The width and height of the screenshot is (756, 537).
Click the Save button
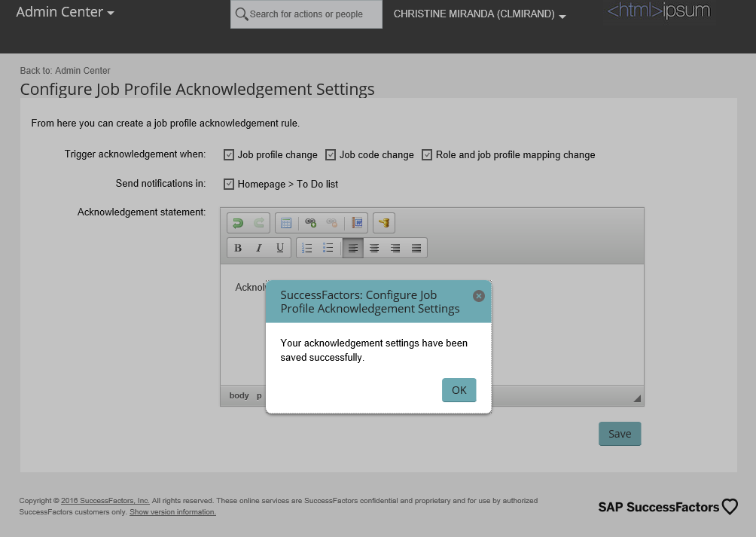(620, 434)
